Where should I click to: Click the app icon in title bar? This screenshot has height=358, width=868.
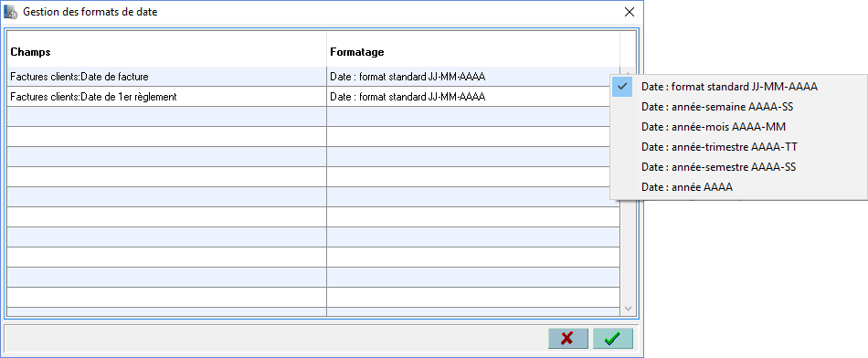pyautogui.click(x=10, y=12)
